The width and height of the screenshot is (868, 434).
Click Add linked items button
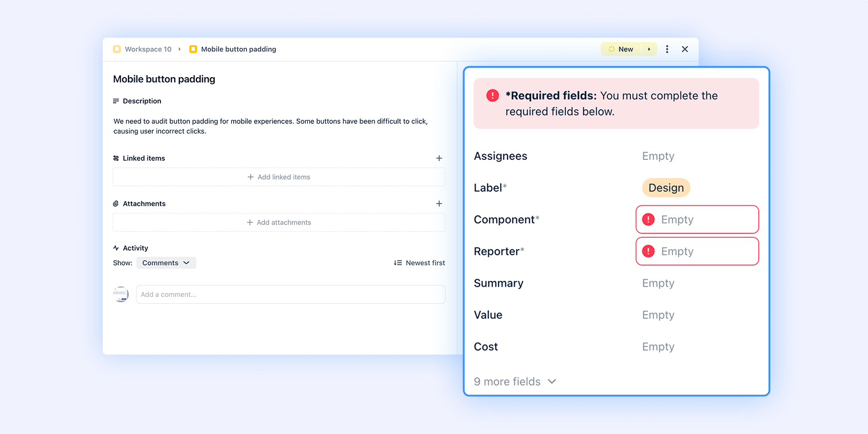[x=279, y=177]
